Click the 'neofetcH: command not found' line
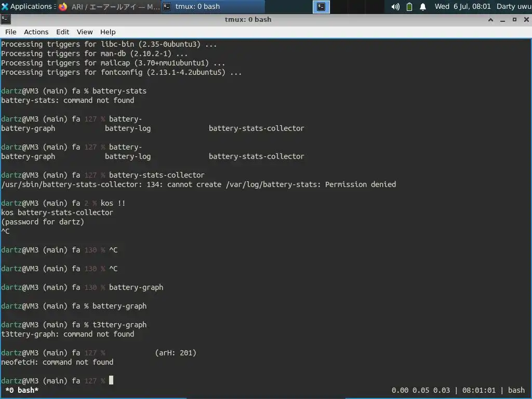 click(x=57, y=362)
